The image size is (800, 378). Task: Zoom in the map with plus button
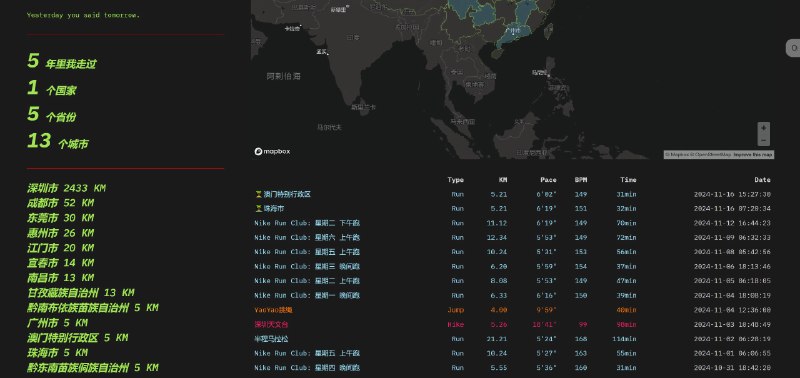763,128
